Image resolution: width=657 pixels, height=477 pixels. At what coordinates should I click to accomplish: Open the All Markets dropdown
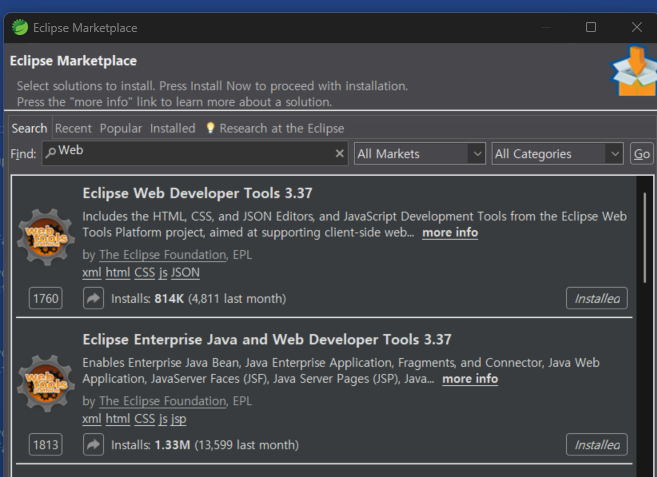(420, 154)
